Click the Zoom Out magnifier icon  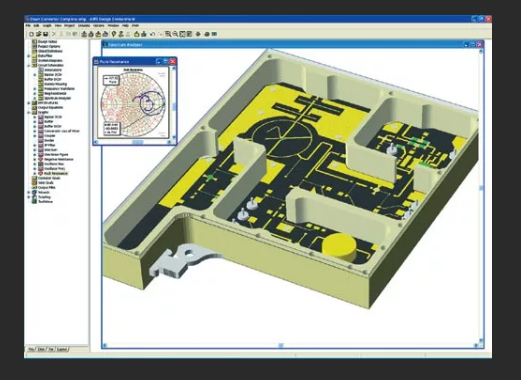tap(175, 34)
